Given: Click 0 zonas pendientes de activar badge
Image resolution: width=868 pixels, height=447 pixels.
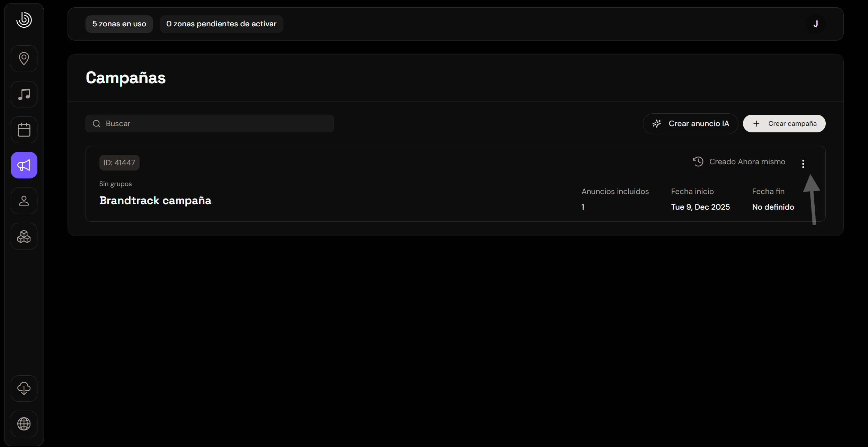Looking at the screenshot, I should 221,24.
